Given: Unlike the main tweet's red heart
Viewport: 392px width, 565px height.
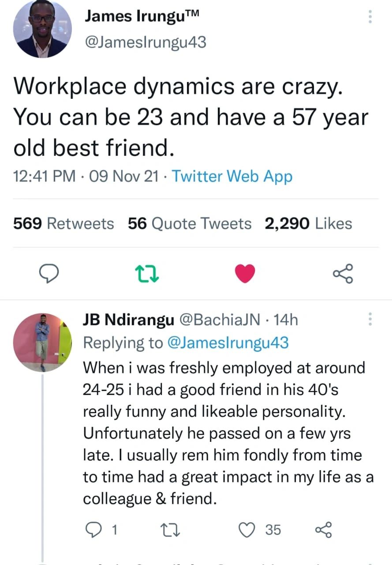Looking at the screenshot, I should click(x=245, y=274).
